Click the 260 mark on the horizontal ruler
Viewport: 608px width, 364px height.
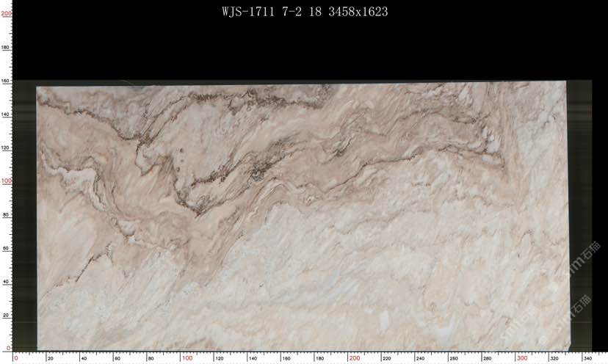tap(454, 358)
